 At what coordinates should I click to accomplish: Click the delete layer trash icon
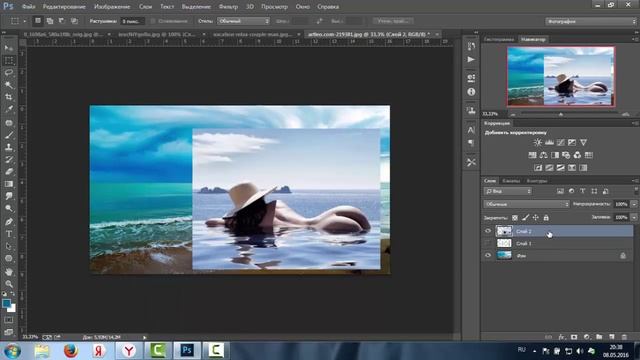pyautogui.click(x=624, y=337)
